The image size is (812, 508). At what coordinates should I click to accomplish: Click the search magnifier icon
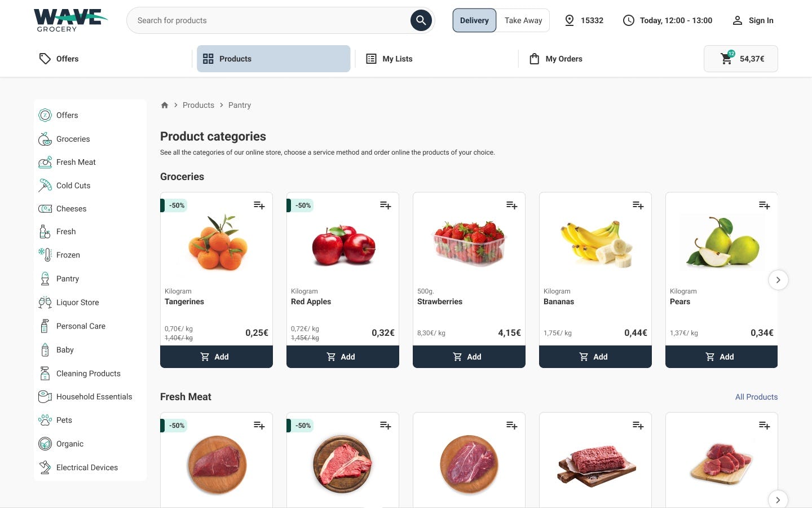(421, 20)
